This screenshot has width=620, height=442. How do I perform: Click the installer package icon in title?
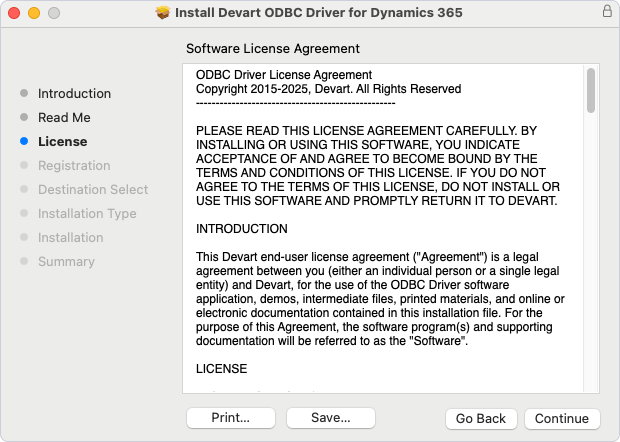(x=163, y=13)
